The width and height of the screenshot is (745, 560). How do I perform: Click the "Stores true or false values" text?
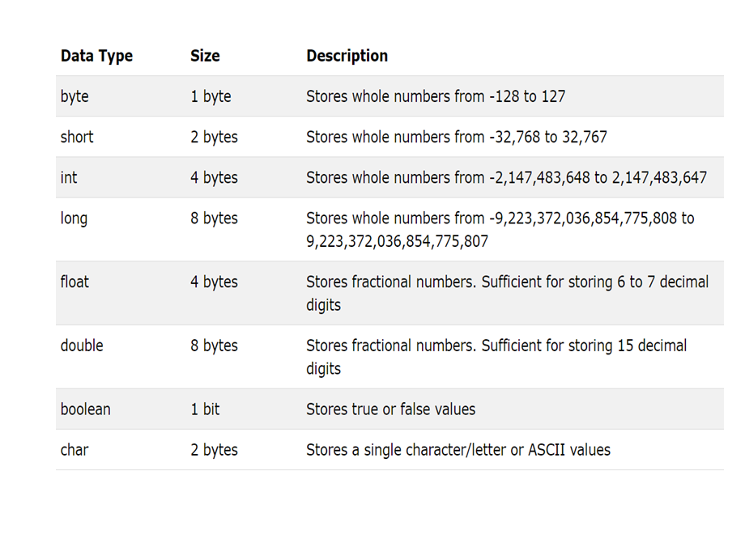point(390,409)
